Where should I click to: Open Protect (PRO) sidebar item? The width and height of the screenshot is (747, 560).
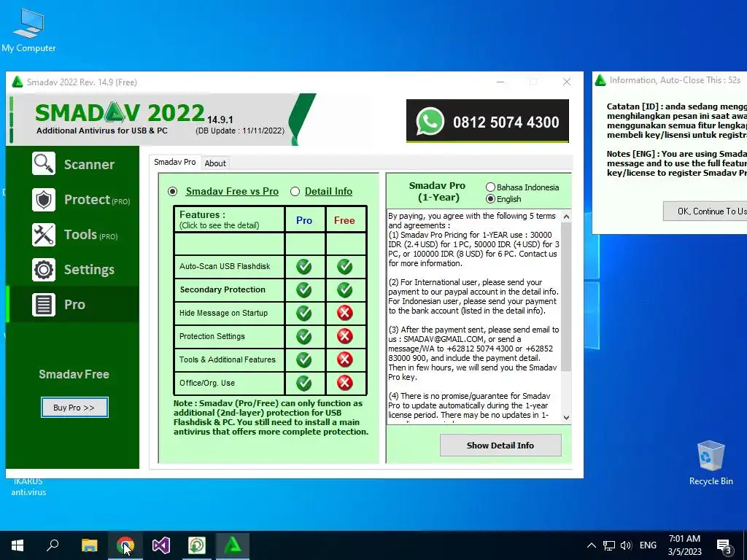pyautogui.click(x=73, y=199)
